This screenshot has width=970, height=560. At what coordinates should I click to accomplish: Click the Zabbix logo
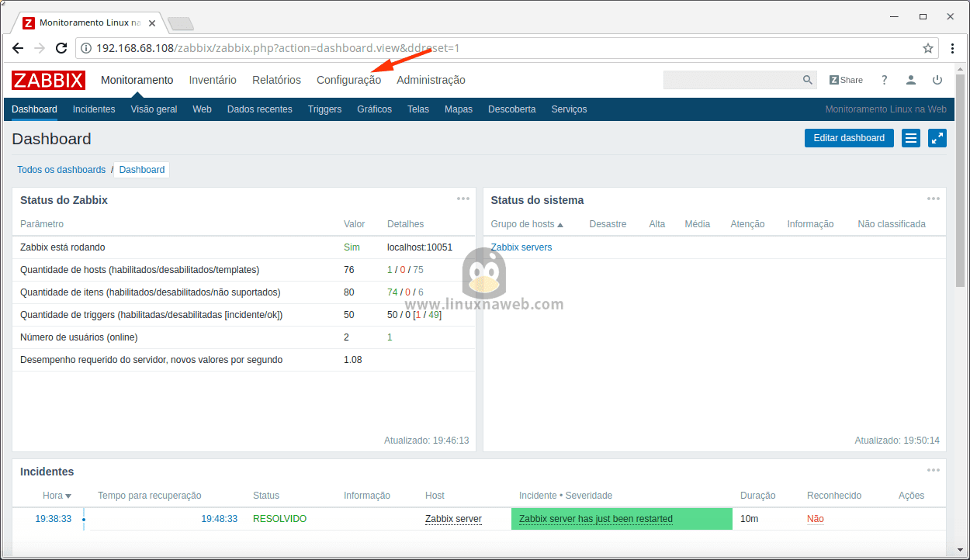click(48, 80)
